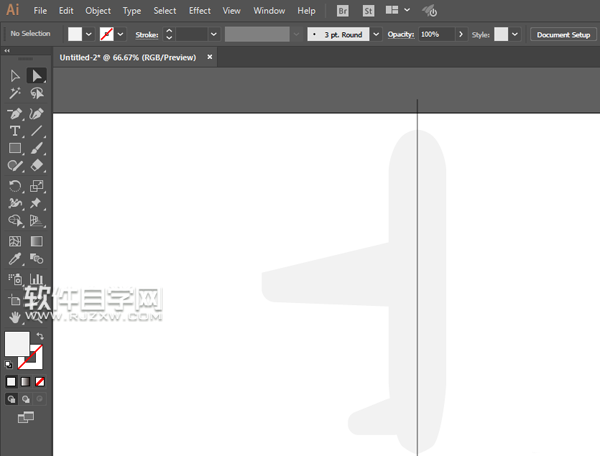
Task: Select the Eyedropper tool
Action: tap(15, 259)
